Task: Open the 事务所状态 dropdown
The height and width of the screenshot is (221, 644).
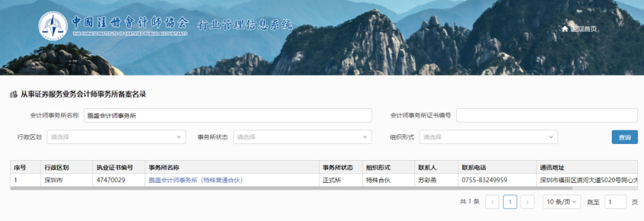Action: [302, 137]
